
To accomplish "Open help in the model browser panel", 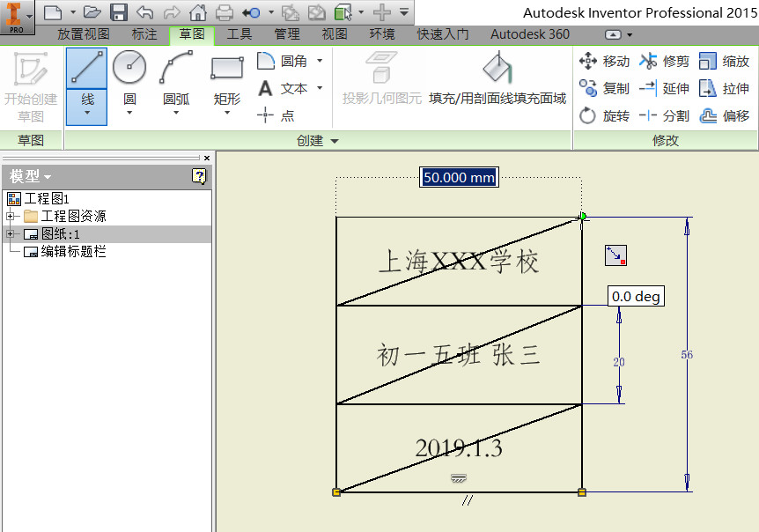I will (x=199, y=176).
